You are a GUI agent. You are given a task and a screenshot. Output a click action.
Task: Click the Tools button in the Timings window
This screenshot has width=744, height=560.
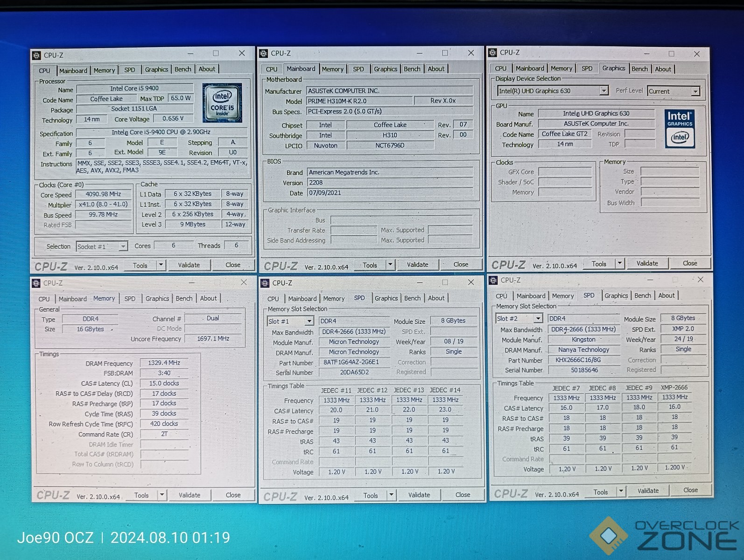tap(141, 495)
